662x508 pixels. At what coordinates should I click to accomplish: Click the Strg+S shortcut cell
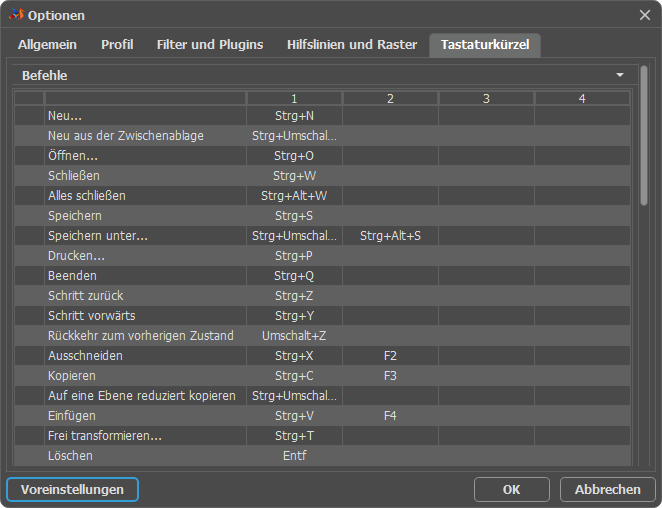(294, 216)
